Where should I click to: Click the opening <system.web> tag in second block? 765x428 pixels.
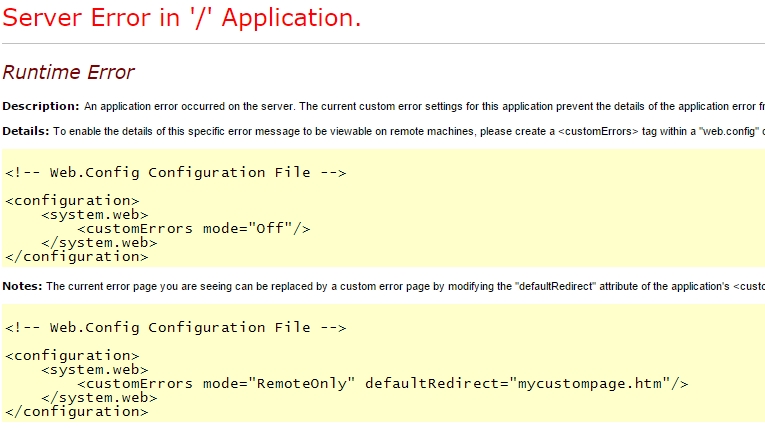[95, 369]
